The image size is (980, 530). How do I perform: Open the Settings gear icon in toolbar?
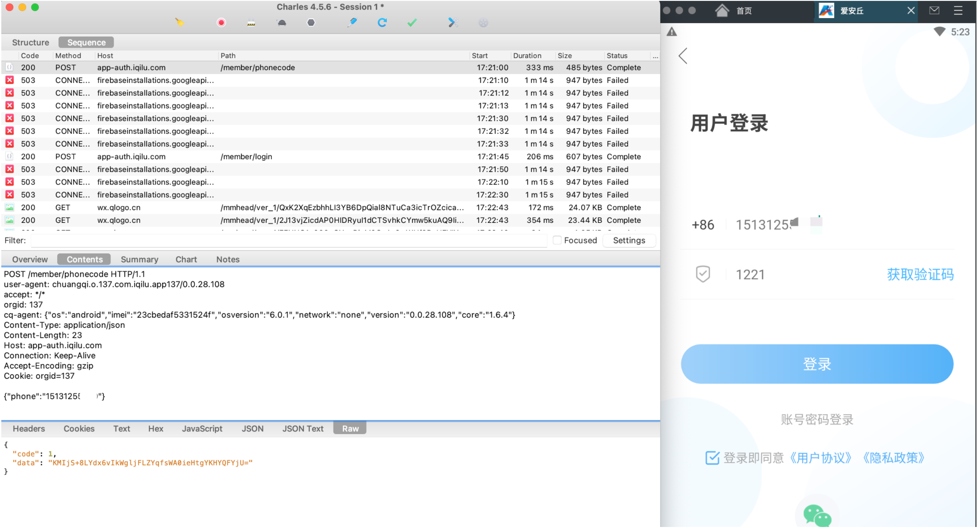[x=483, y=23]
